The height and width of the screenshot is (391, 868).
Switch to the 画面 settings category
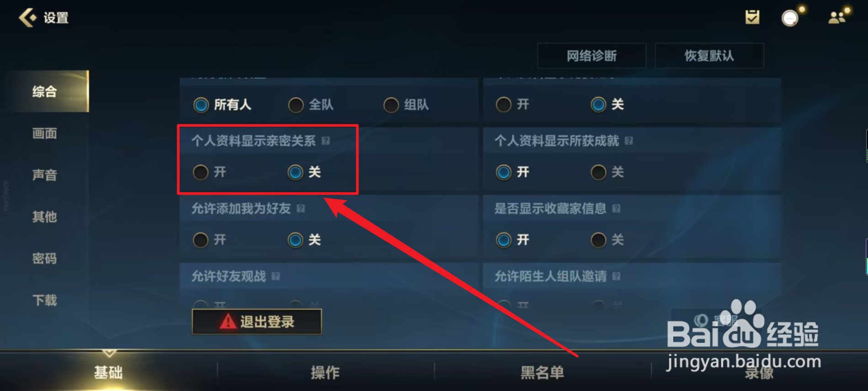pyautogui.click(x=45, y=133)
